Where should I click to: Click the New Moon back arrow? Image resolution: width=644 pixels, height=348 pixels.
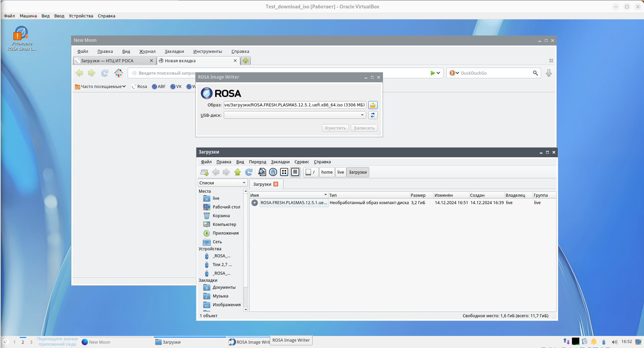pos(79,73)
